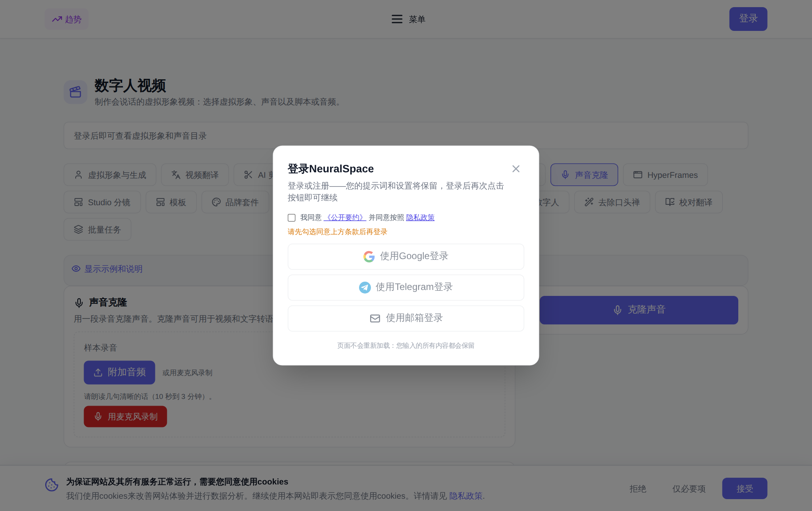
Task: Accept cookies with 接受 button
Action: coord(745,488)
